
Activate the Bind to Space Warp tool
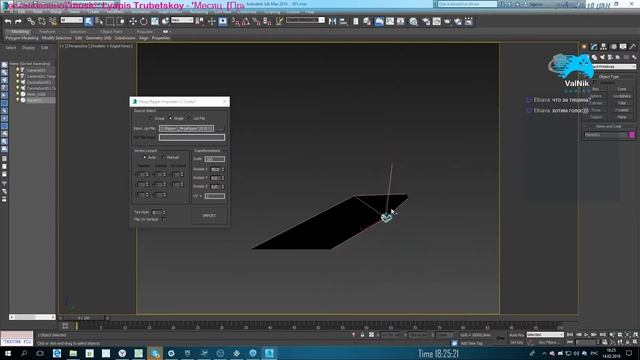(53, 21)
